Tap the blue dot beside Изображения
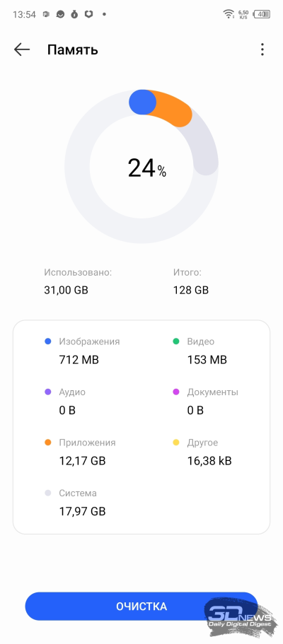283x644 pixels. tap(47, 341)
